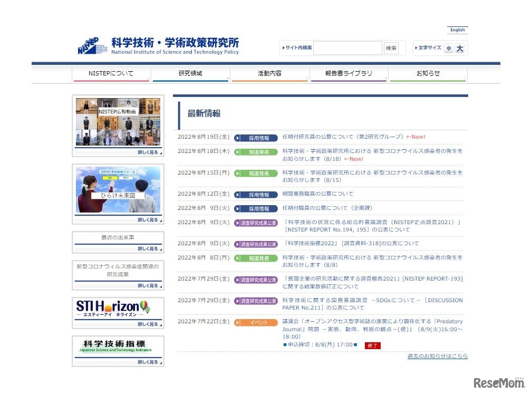Click the NISTEP logo in the header

(x=89, y=45)
